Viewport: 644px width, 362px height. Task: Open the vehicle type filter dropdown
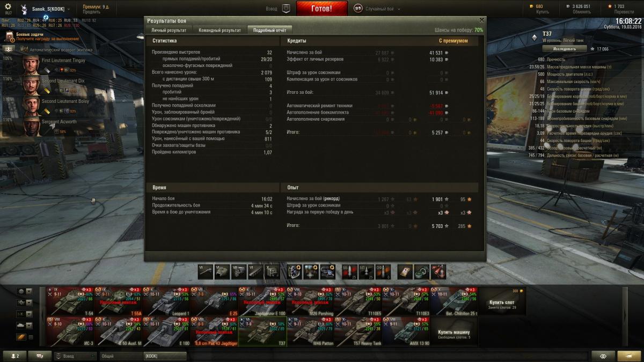25,302
